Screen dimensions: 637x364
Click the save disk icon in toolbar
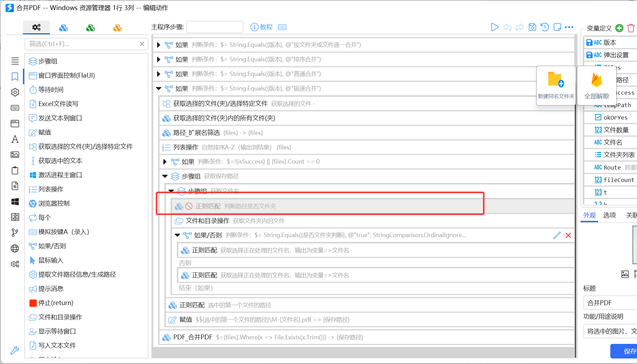point(532,27)
